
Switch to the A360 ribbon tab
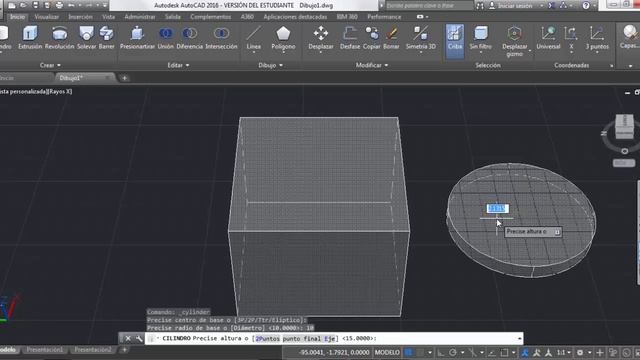coord(247,17)
